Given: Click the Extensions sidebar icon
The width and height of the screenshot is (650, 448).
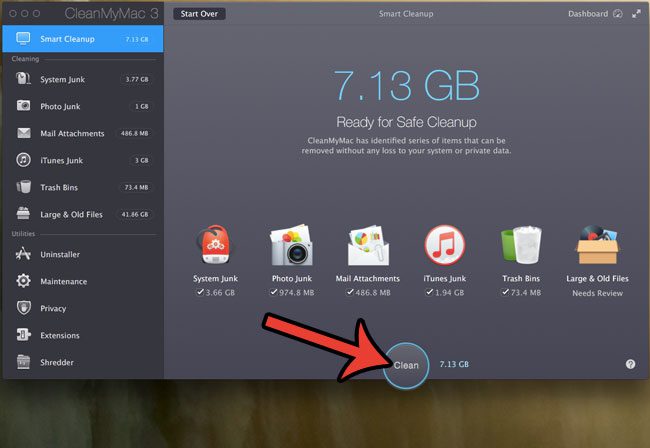Looking at the screenshot, I should 24,335.
